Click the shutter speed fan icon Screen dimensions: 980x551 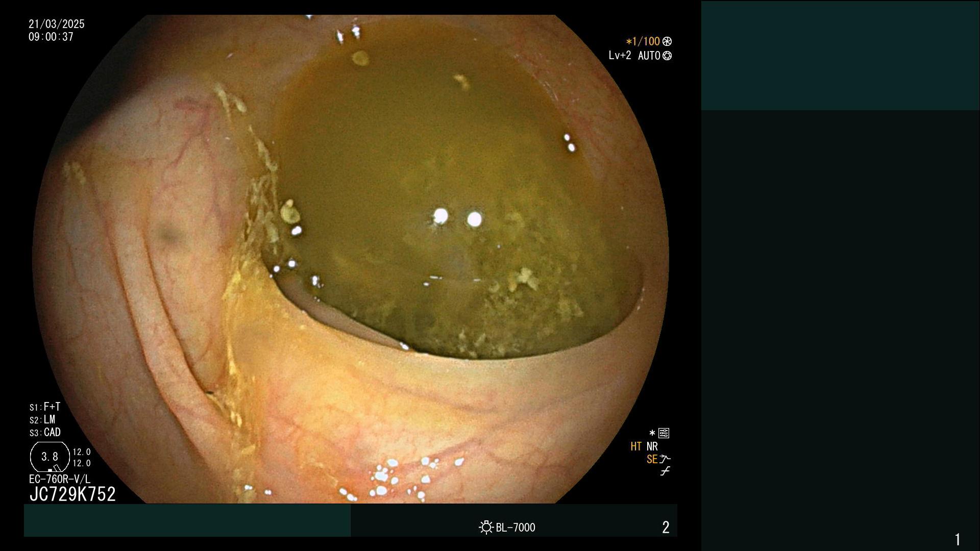click(x=667, y=41)
